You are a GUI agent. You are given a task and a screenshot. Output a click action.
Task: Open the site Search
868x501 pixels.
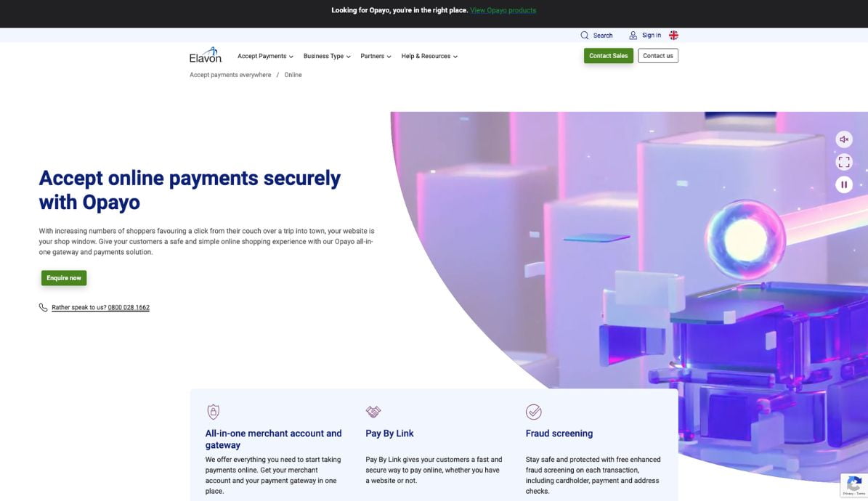pos(596,35)
